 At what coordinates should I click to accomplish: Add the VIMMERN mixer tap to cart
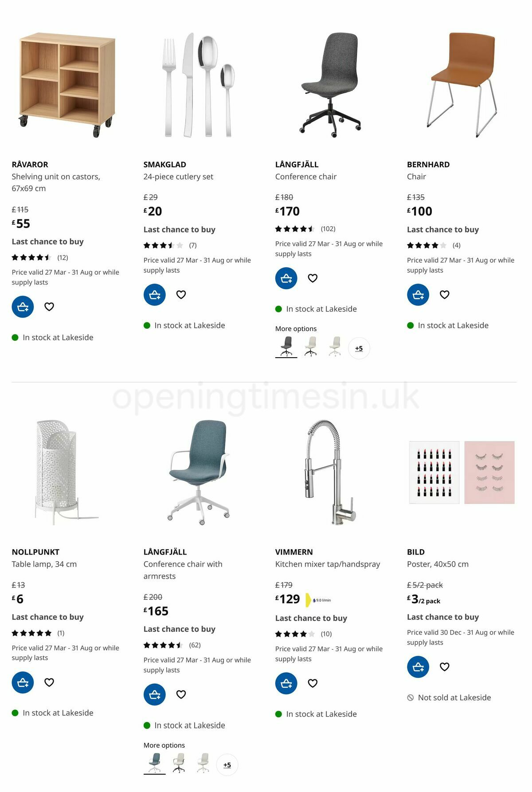(286, 683)
